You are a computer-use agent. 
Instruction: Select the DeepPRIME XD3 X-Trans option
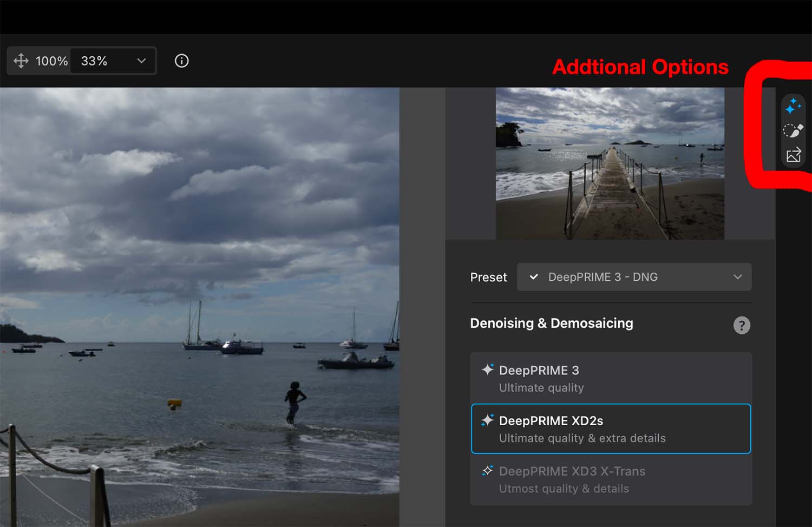(x=611, y=479)
